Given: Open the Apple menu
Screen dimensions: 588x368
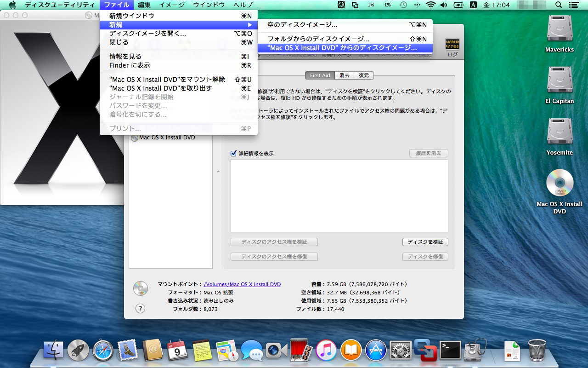Looking at the screenshot, I should click(x=12, y=5).
